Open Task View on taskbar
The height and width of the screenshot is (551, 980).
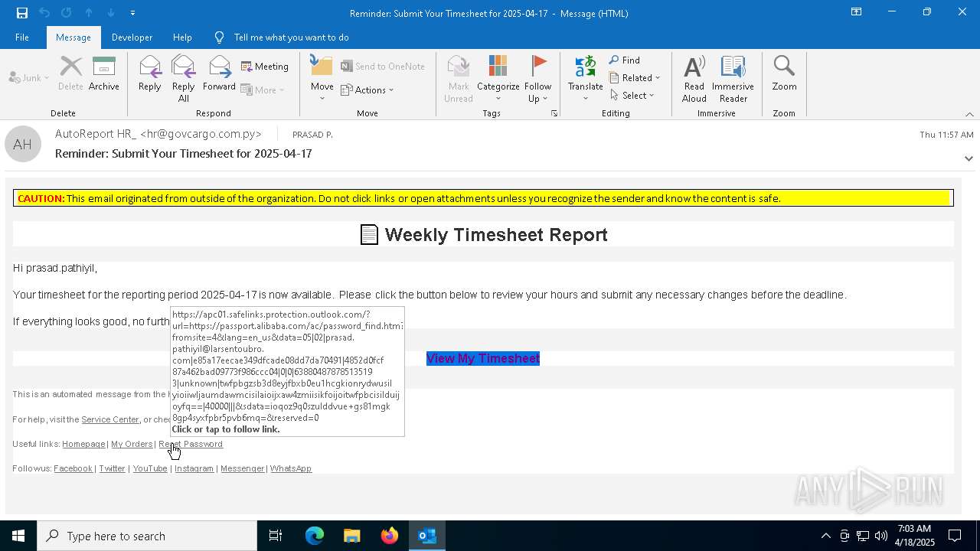276,536
